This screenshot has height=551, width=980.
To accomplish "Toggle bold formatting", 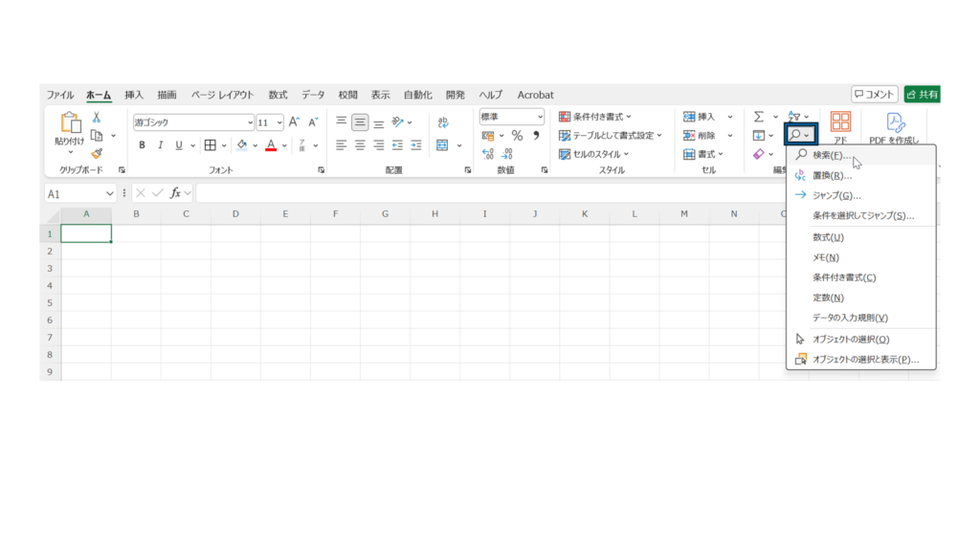I will coord(143,145).
